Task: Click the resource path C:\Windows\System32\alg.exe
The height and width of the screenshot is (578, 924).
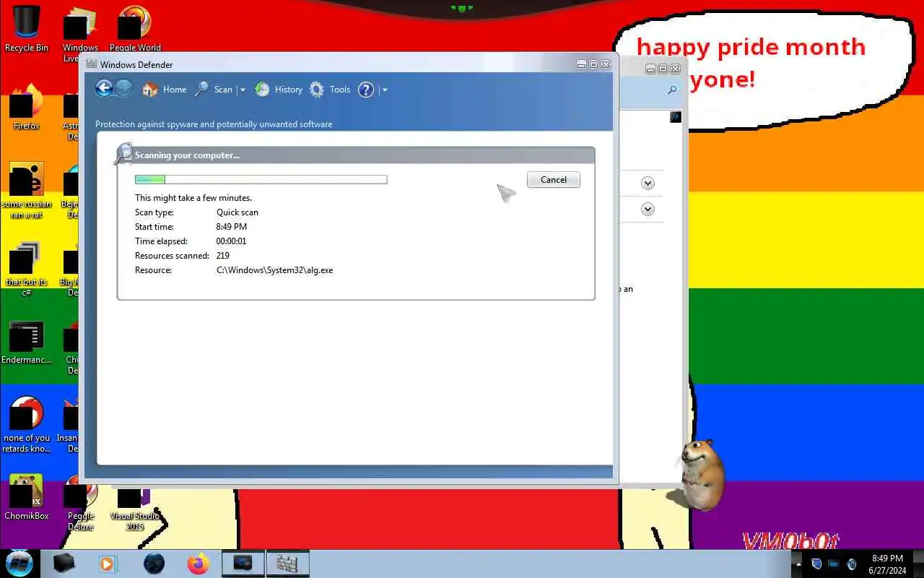Action: 275,270
